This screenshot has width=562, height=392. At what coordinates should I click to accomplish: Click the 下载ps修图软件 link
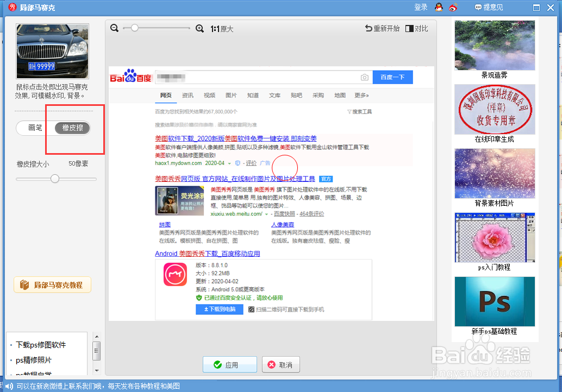coord(41,345)
